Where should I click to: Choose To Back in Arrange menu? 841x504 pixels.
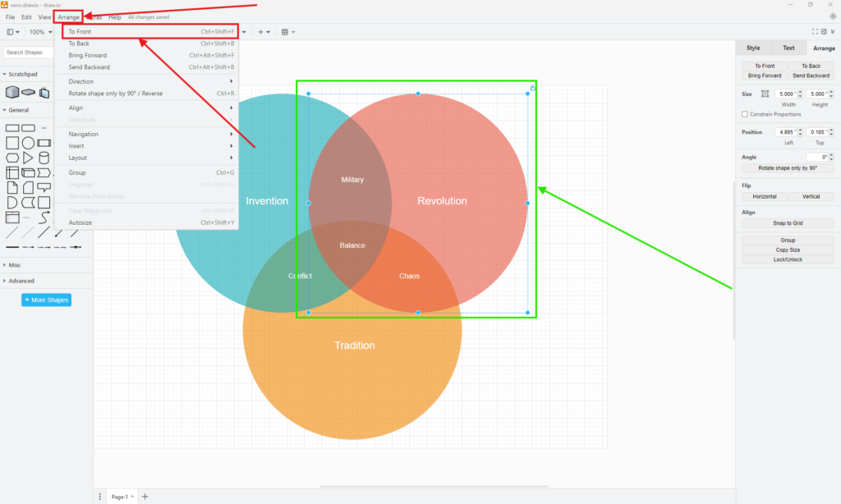pyautogui.click(x=146, y=44)
